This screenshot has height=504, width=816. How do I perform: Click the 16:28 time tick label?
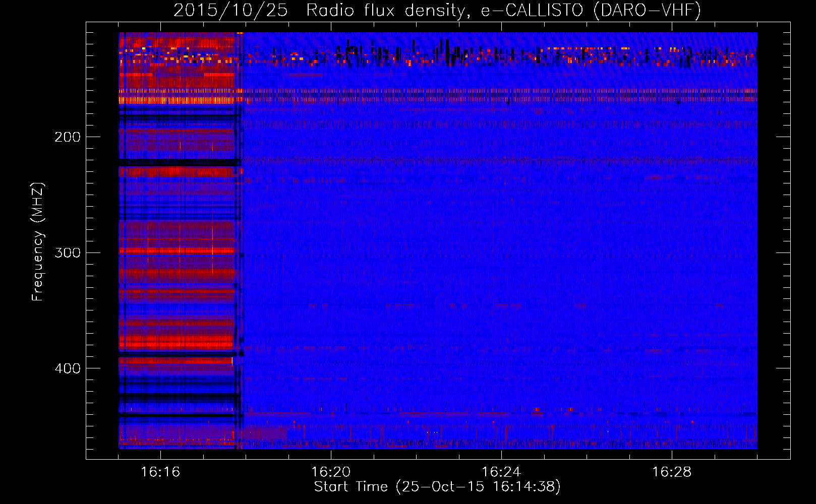pyautogui.click(x=672, y=472)
